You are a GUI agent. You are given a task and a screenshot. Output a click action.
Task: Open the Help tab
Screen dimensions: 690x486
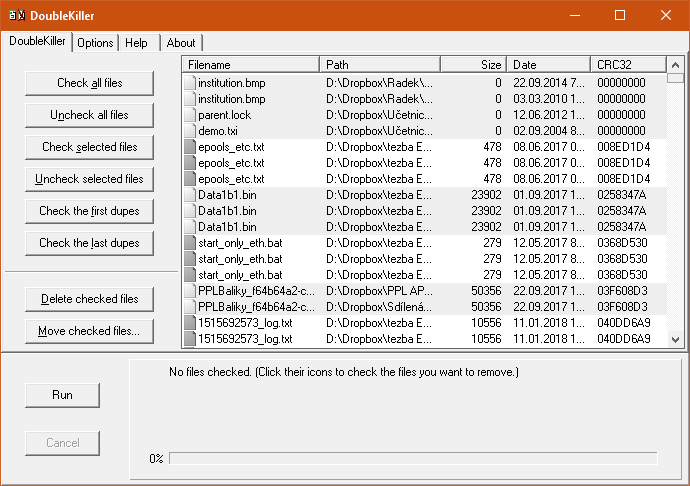click(x=136, y=43)
